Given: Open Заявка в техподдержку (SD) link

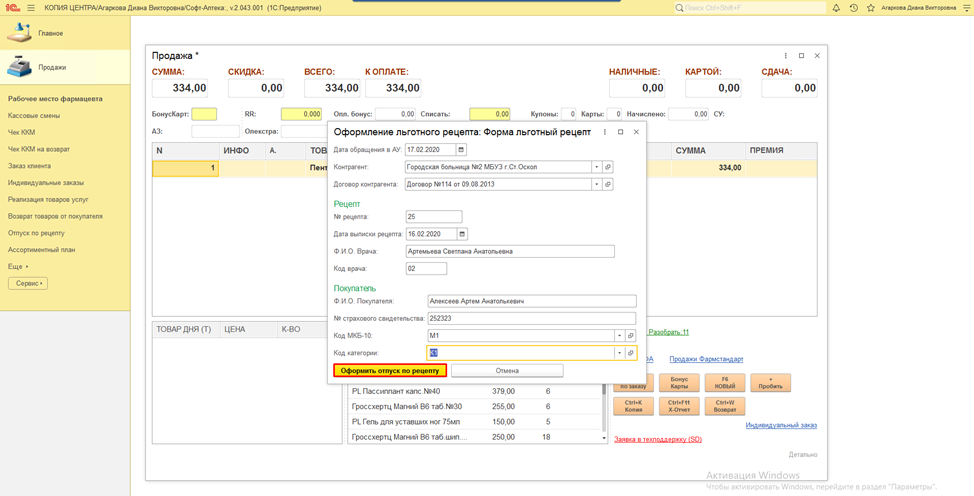Looking at the screenshot, I should click(x=657, y=439).
